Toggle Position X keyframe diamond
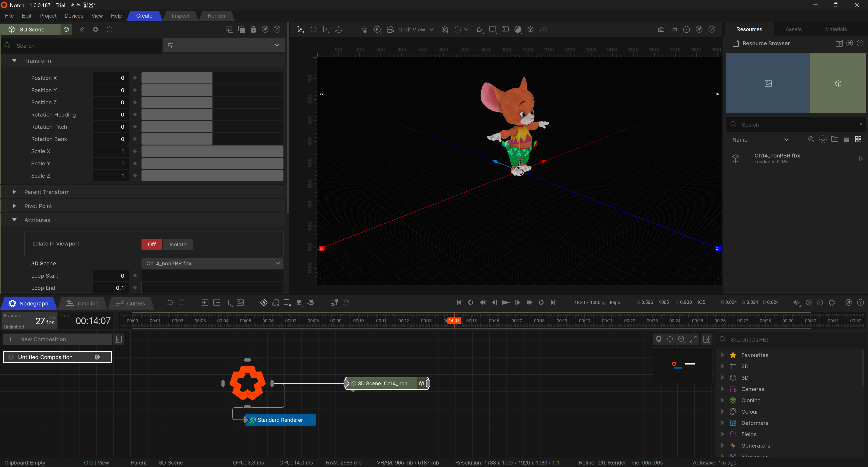Image resolution: width=868 pixels, height=467 pixels. coord(135,78)
